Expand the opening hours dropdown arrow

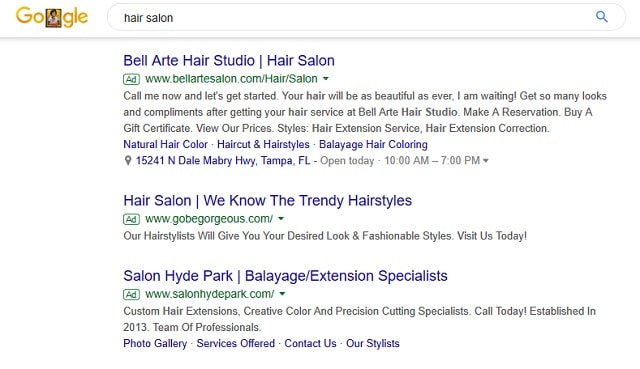click(486, 161)
